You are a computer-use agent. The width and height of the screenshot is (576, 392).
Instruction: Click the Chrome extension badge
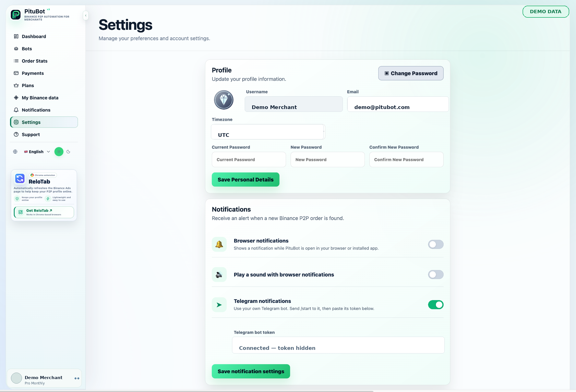point(43,175)
